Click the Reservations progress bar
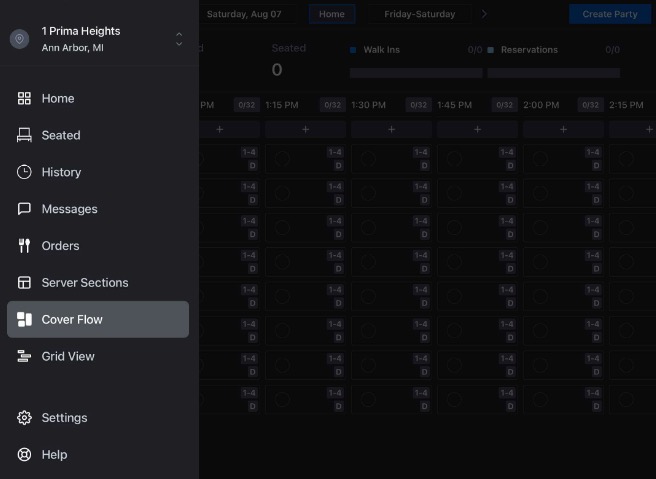 [x=554, y=73]
